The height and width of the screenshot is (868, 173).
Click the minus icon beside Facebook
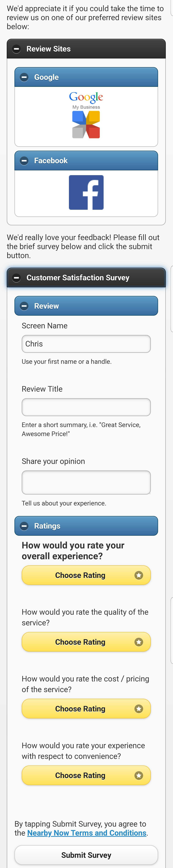click(24, 161)
